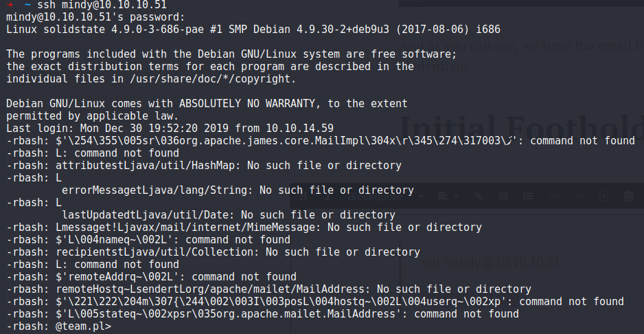
Task: Click the mindy@10.10.10.51's password prompt line
Action: click(95, 17)
